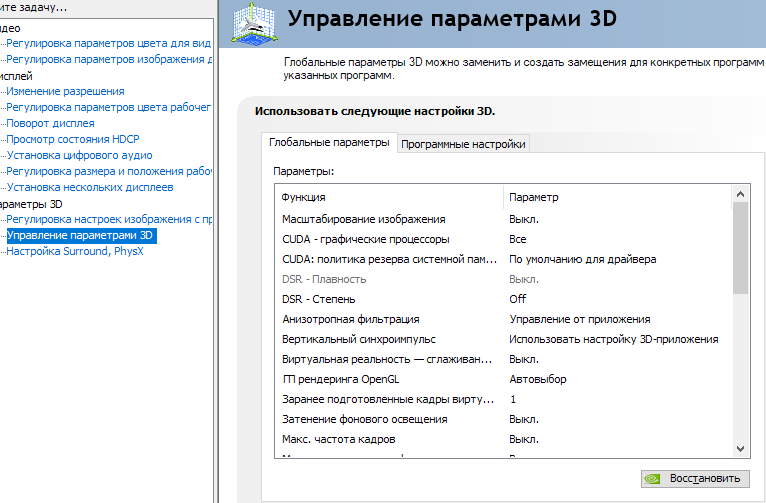Open Просмотр состояния HDCP page

71,139
